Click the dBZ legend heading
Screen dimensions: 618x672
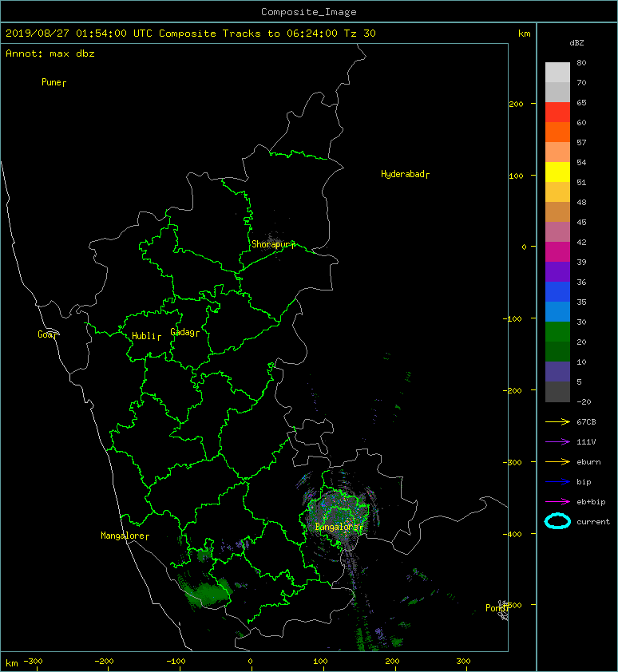pos(576,43)
